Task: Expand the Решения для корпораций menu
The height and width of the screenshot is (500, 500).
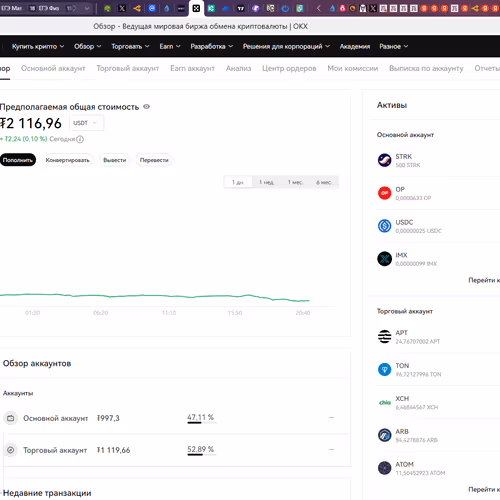Action: [x=286, y=46]
